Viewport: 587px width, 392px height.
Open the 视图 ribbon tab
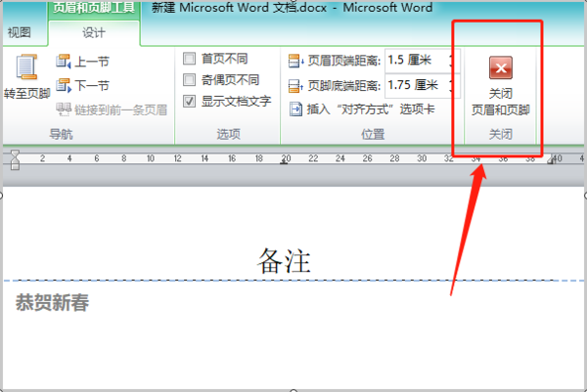point(19,32)
